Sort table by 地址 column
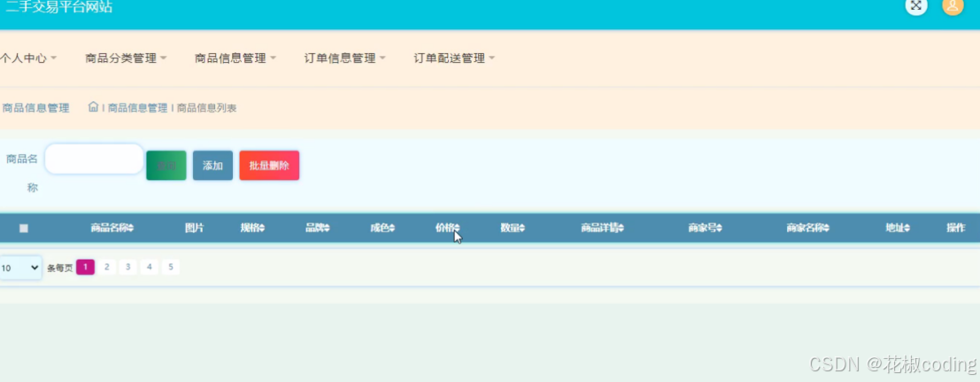Image resolution: width=980 pixels, height=382 pixels. (898, 228)
